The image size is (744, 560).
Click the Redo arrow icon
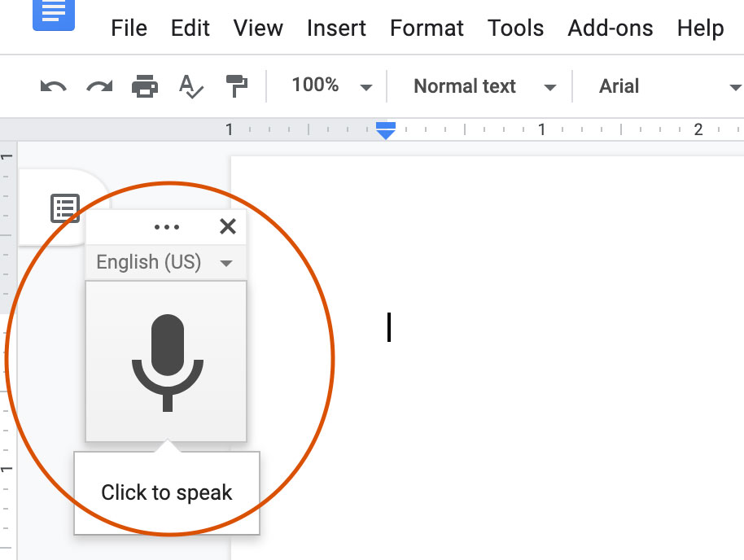click(99, 86)
